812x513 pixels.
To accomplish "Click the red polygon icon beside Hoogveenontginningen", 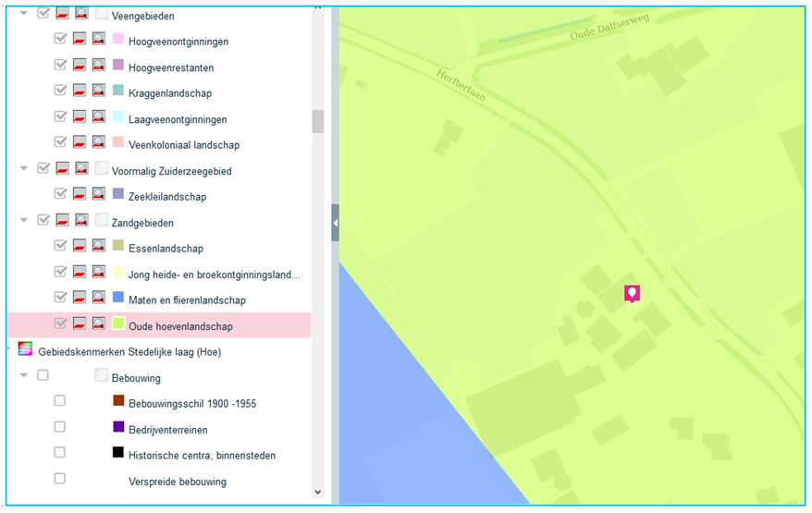I will click(80, 39).
